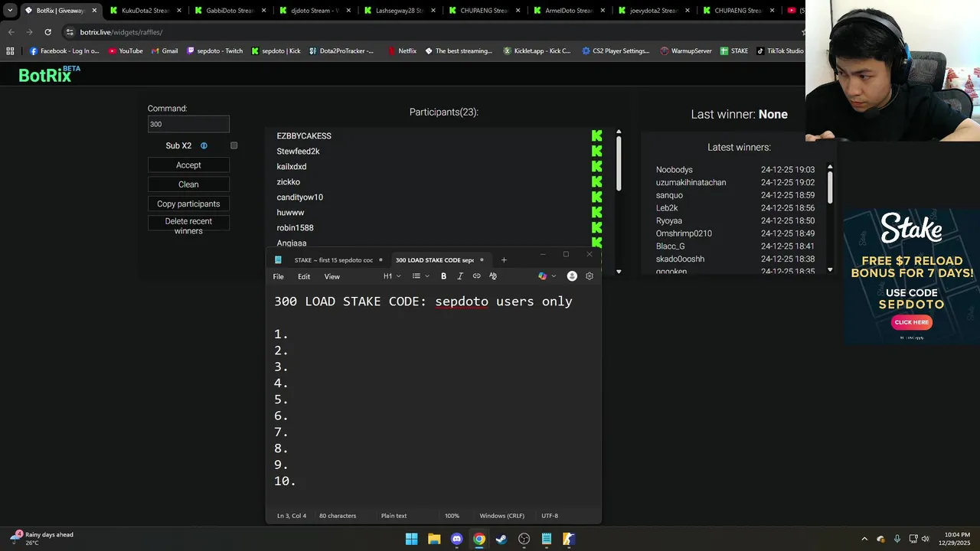Image resolution: width=980 pixels, height=551 pixels.
Task: Click the microphone icon in system tray
Action: tap(897, 539)
